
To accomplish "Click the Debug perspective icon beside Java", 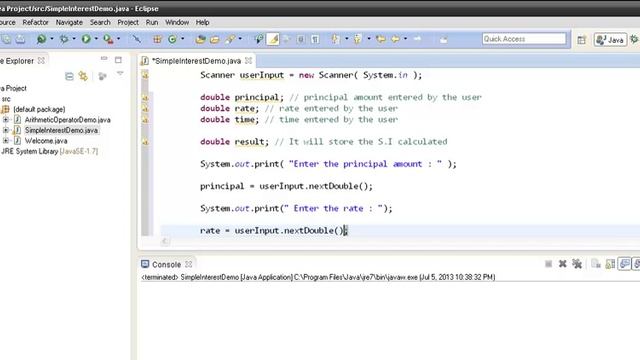I will point(634,39).
